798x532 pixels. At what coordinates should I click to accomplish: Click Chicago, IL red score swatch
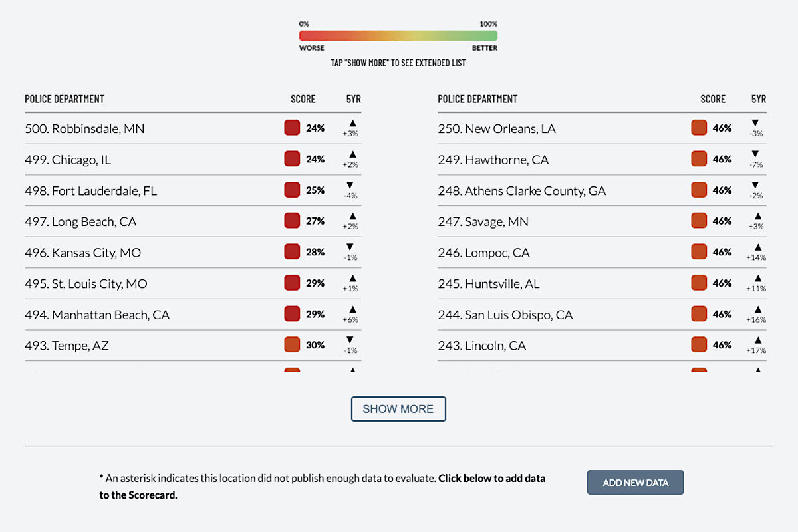click(x=292, y=159)
